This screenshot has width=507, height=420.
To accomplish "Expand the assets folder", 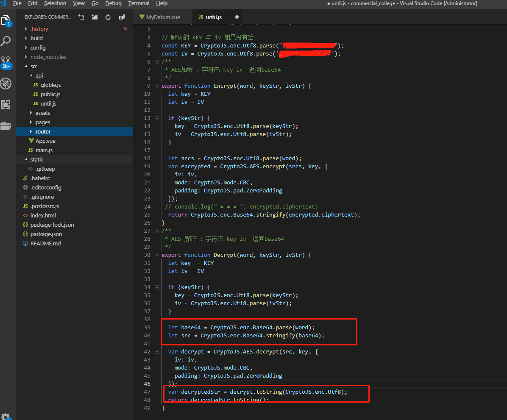I will [74, 113].
